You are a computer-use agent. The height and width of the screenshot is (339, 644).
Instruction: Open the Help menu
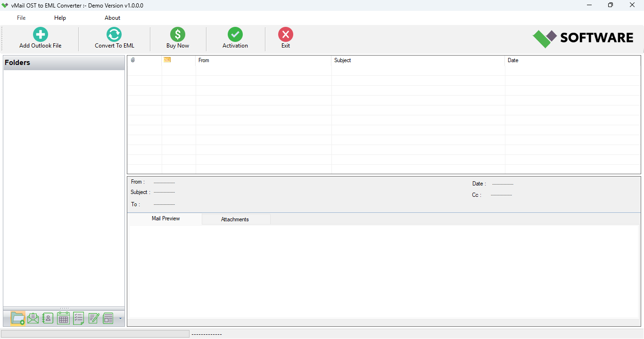pyautogui.click(x=60, y=17)
